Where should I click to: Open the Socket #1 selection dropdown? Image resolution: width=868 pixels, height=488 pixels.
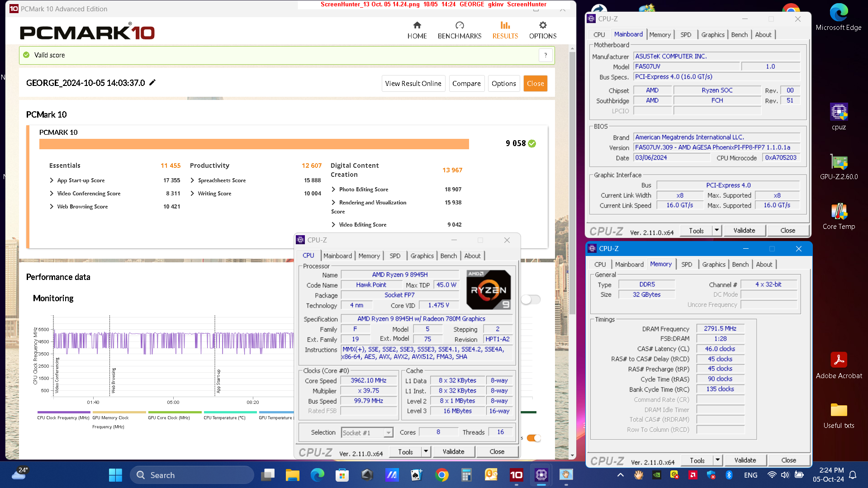[x=388, y=433]
